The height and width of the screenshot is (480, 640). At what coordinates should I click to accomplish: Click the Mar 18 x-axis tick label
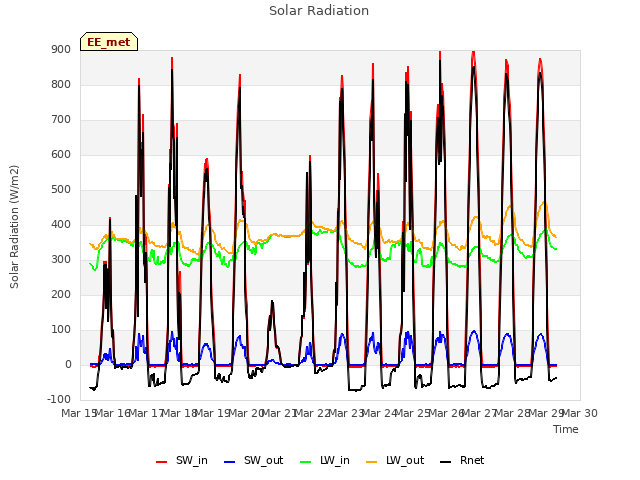pyautogui.click(x=180, y=413)
